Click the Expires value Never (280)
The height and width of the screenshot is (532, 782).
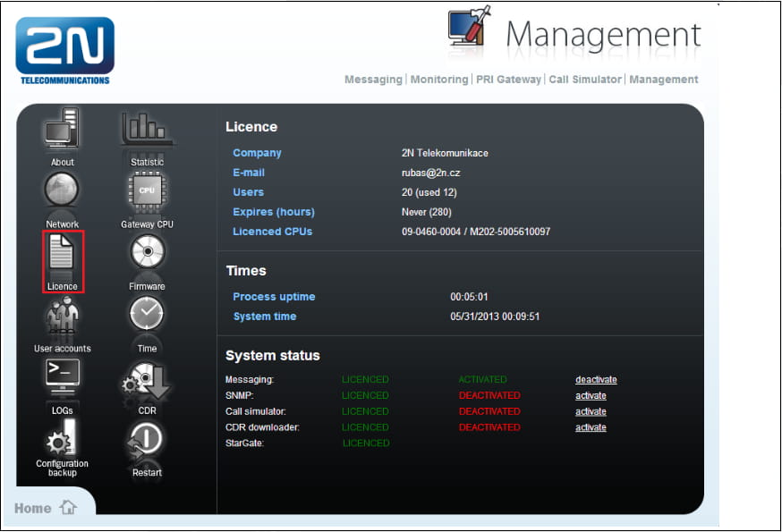427,212
